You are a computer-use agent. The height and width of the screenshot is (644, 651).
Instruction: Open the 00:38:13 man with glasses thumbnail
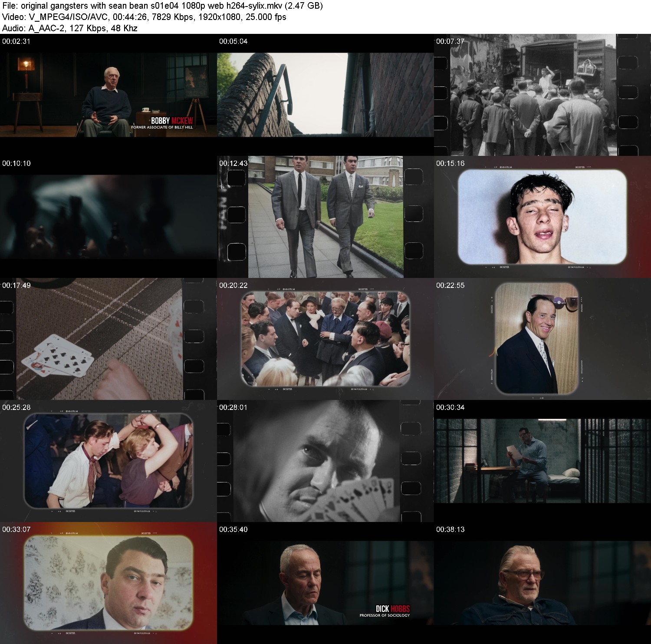[542, 583]
